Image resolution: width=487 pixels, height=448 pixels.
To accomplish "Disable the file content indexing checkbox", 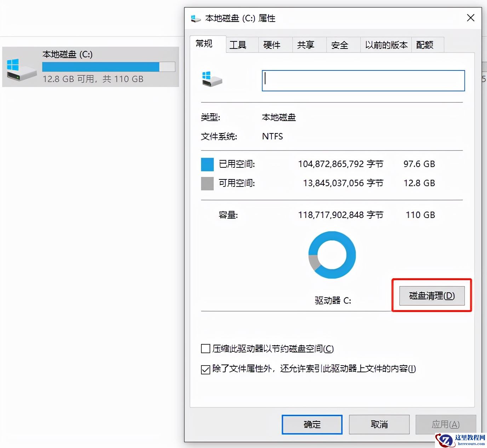I will pos(205,369).
